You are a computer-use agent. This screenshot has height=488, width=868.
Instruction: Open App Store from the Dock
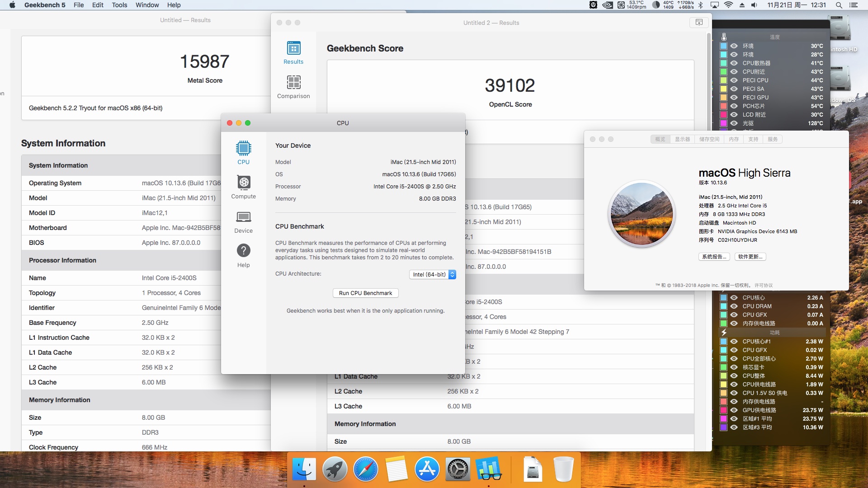point(427,469)
